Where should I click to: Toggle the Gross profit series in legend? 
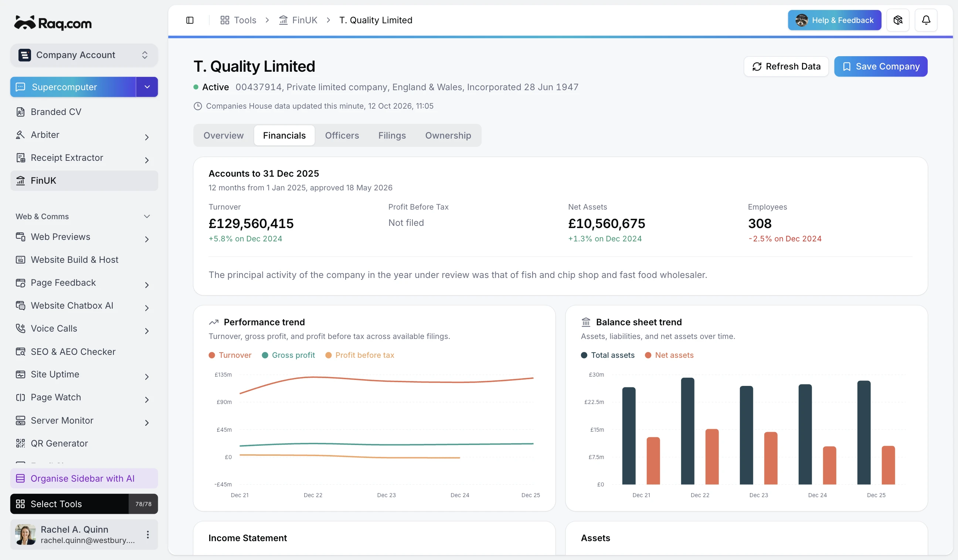click(x=288, y=355)
